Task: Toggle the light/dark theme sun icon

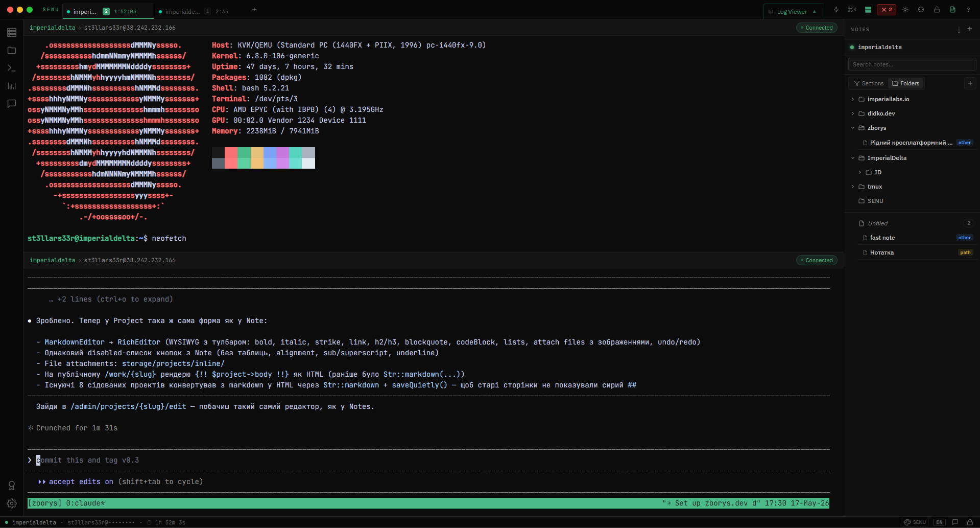Action: [x=905, y=10]
